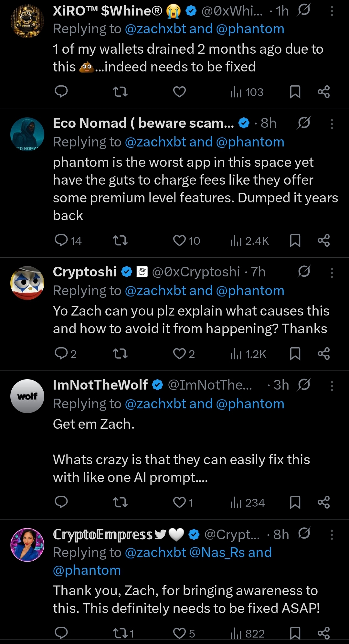Image resolution: width=349 pixels, height=644 pixels.
Task: Open Grok slash icon on XiRO's tweet
Action: (304, 10)
